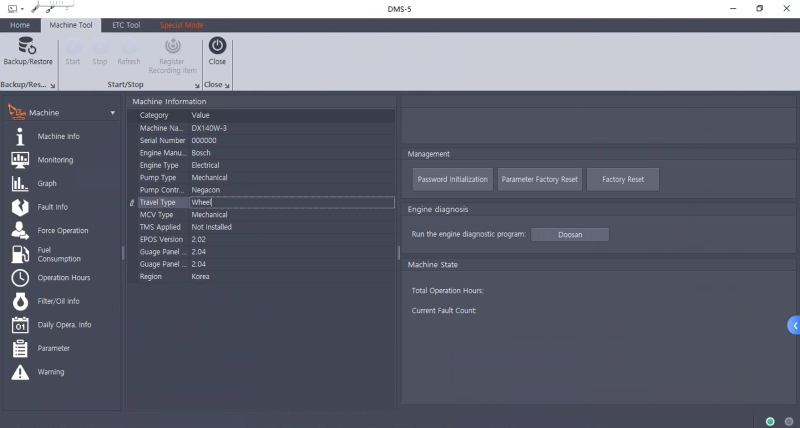Switch to the Home tab
This screenshot has width=800, height=428.
(20, 25)
